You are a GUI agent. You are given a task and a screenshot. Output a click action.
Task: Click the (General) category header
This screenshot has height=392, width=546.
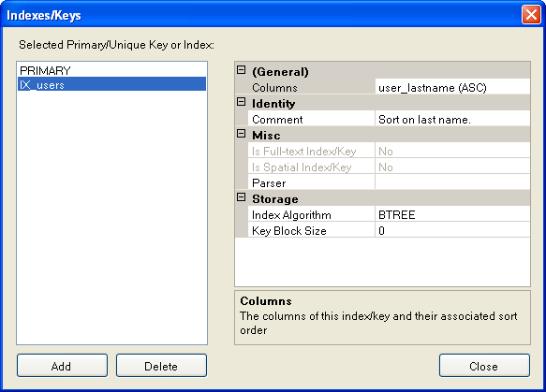[x=383, y=71]
